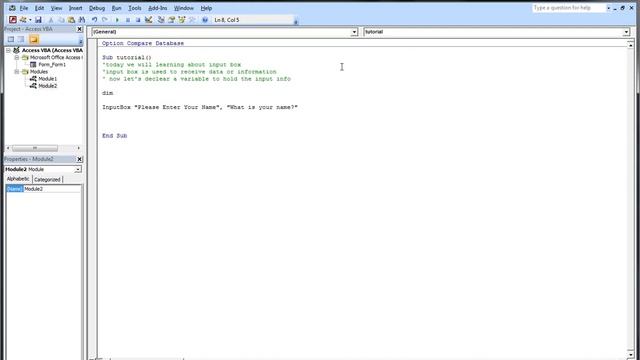Screen dimensions: 640x360
Task: Click the code window scroll up arrow
Action: (x=631, y=45)
